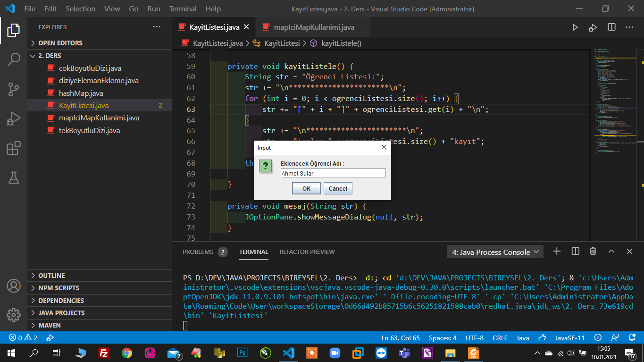Open the Source Control view
The image size is (644, 362).
click(13, 89)
